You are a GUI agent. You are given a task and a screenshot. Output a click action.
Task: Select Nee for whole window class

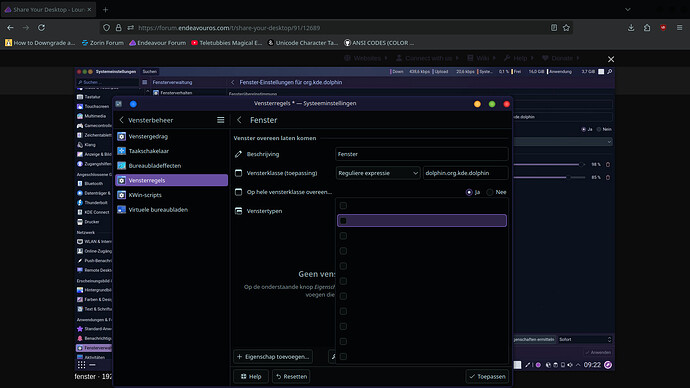(490, 192)
